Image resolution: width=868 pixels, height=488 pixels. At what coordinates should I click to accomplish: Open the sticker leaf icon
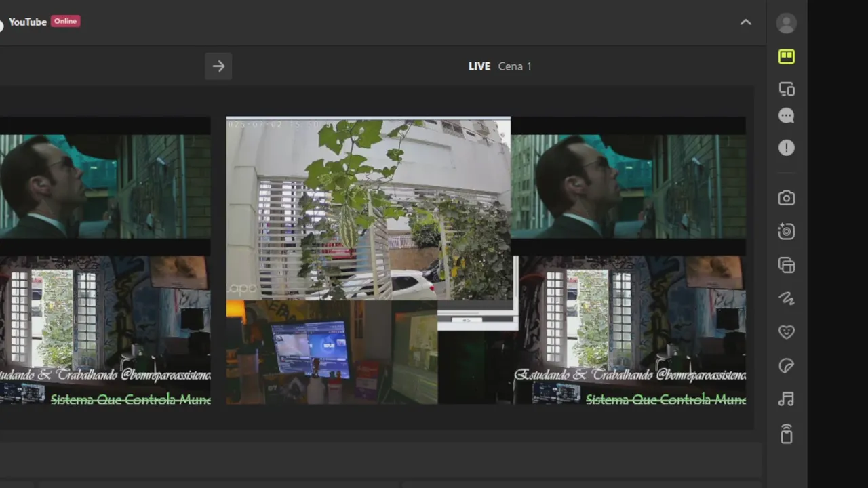[x=786, y=366]
